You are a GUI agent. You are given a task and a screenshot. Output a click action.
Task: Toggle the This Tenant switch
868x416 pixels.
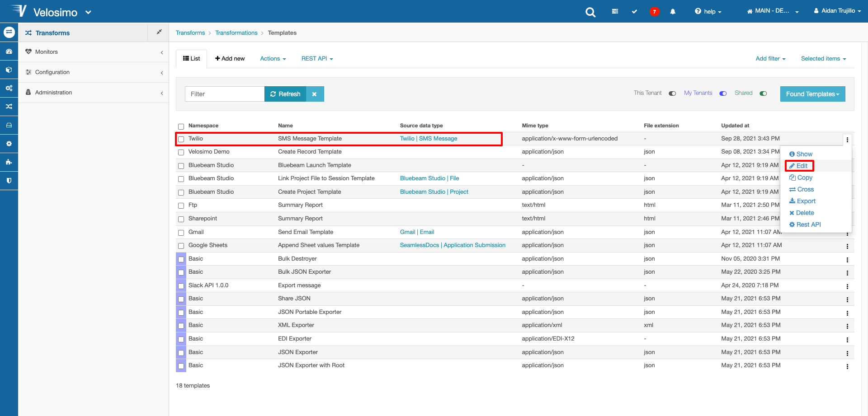(x=672, y=93)
